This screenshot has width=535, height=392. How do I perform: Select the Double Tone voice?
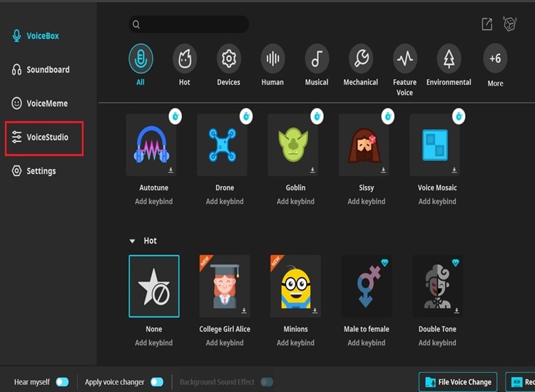437,286
